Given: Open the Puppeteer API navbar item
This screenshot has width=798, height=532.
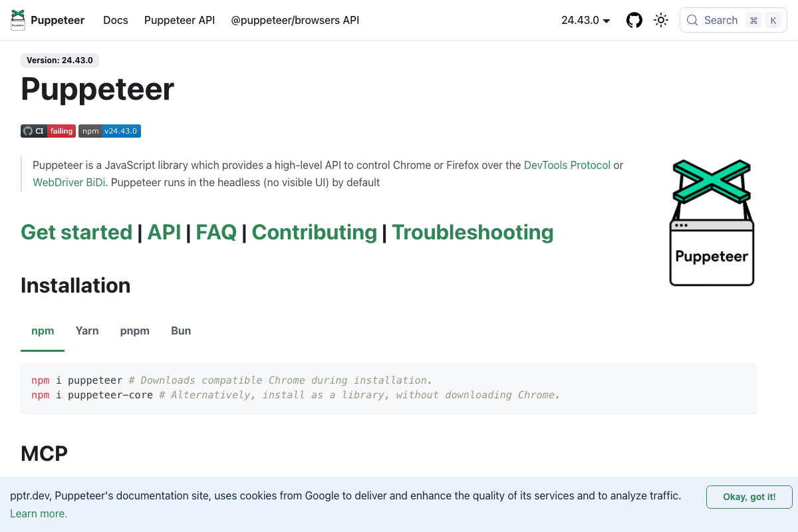Looking at the screenshot, I should (x=180, y=20).
